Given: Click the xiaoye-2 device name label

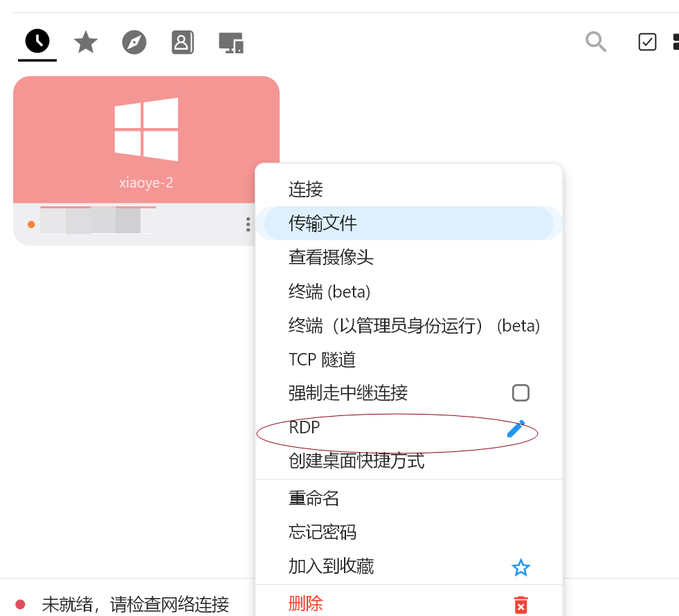Looking at the screenshot, I should [x=146, y=183].
